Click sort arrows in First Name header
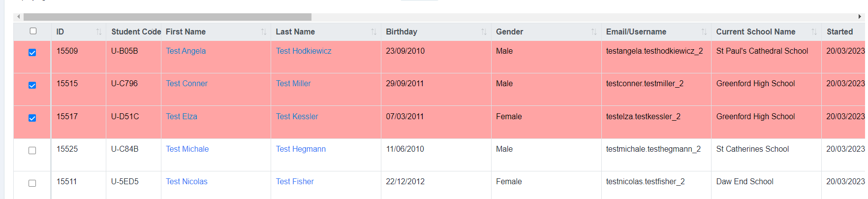The image size is (868, 199). point(264,32)
